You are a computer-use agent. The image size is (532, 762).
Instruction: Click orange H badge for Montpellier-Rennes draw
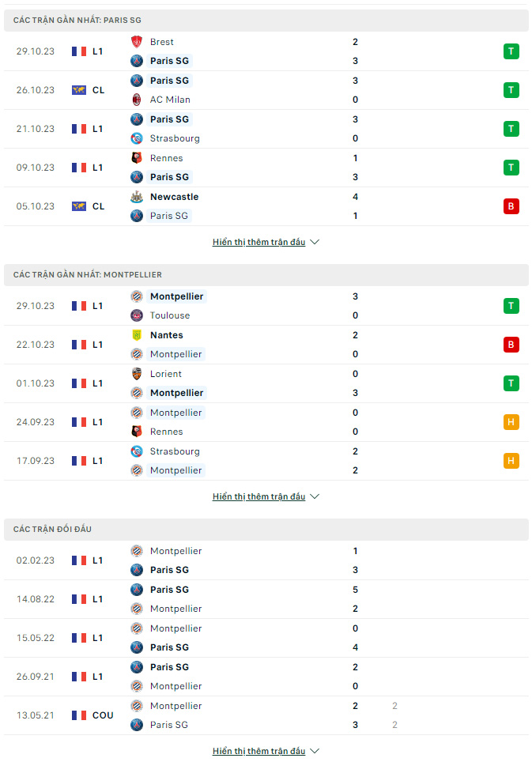pos(511,422)
